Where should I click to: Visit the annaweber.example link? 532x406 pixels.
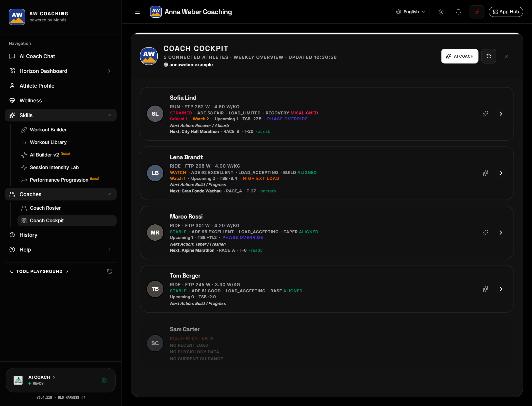[188, 65]
